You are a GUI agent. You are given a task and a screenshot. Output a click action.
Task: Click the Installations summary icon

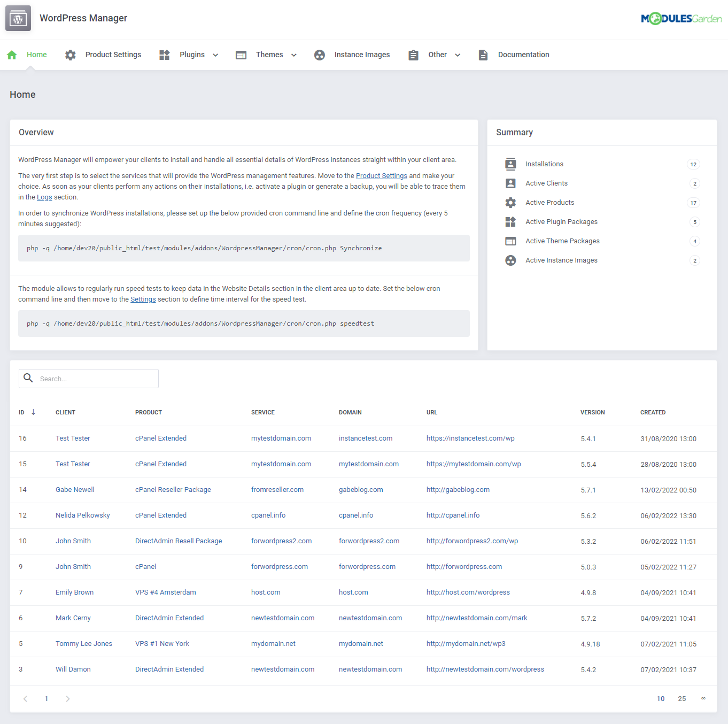point(510,164)
